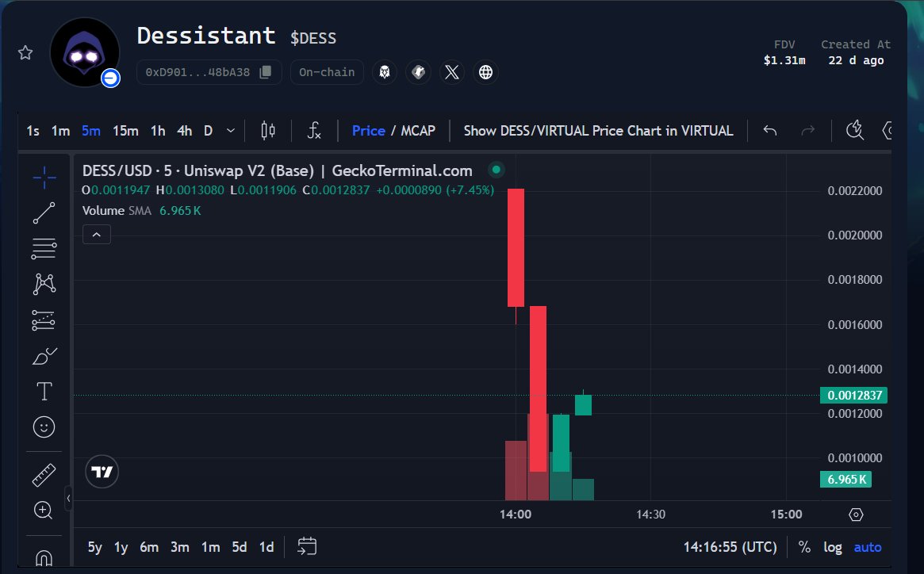
Task: Set date range to 1m bottom bar
Action: (x=210, y=548)
